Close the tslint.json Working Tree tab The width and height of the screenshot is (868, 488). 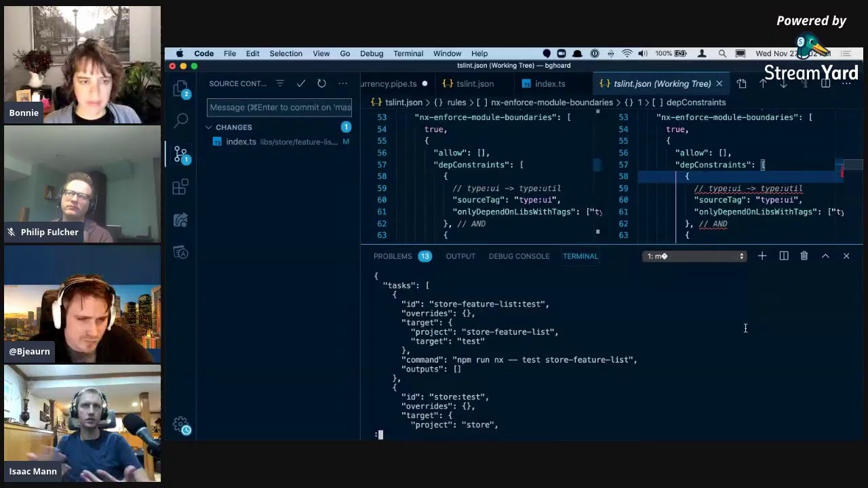(x=719, y=83)
